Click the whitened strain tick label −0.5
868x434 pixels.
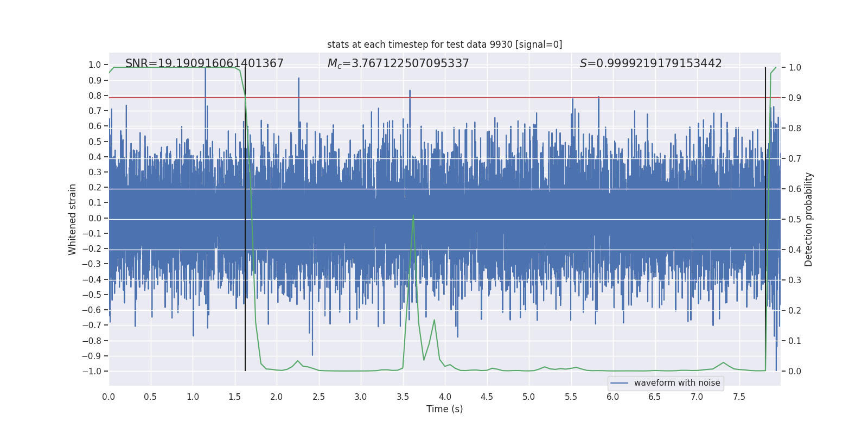(92, 295)
